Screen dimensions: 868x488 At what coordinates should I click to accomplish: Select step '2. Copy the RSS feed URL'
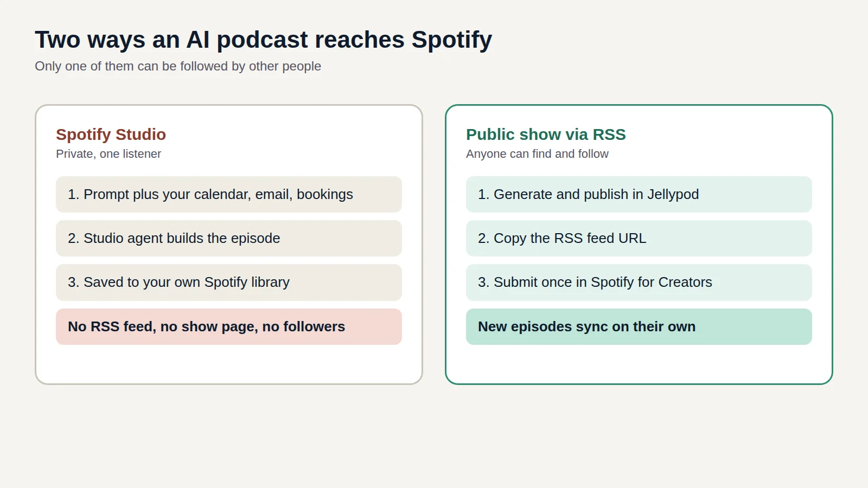[639, 238]
